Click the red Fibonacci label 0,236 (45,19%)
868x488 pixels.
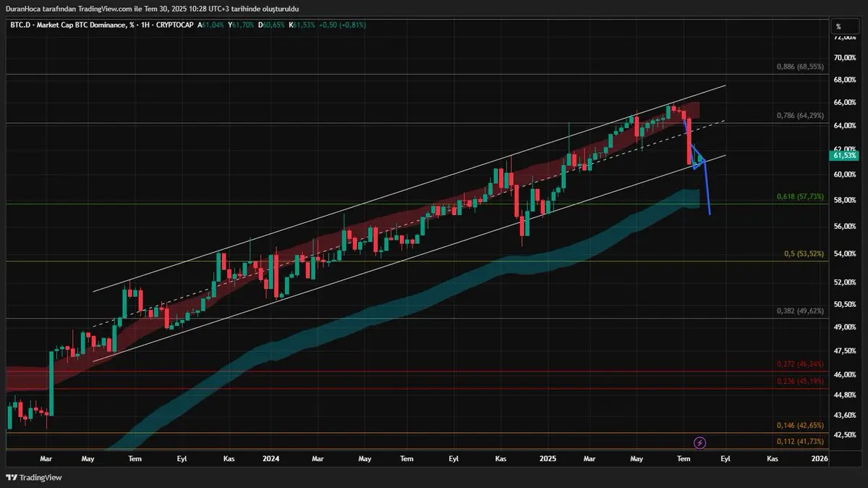click(x=800, y=381)
